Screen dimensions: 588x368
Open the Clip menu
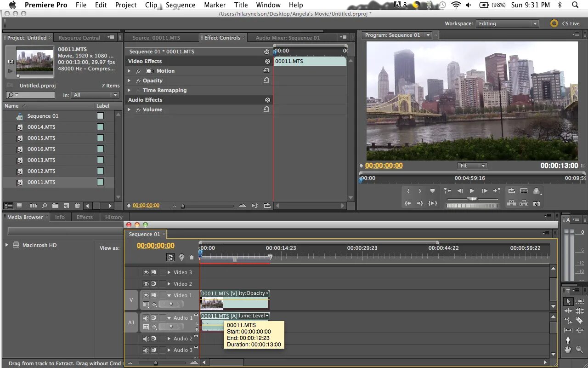coord(151,5)
